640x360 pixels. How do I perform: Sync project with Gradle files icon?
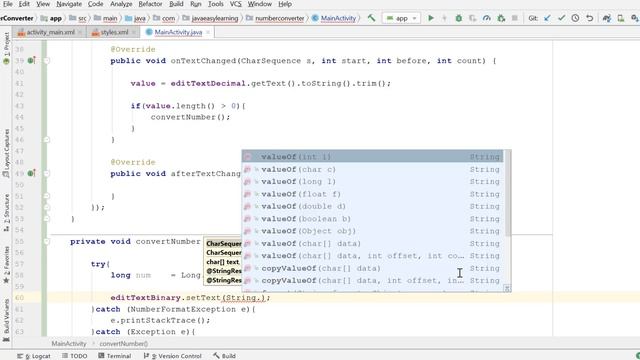click(607, 18)
